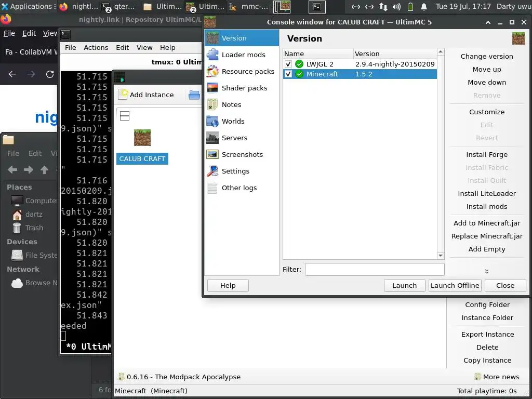Click Install LiteLoader

coord(487,193)
